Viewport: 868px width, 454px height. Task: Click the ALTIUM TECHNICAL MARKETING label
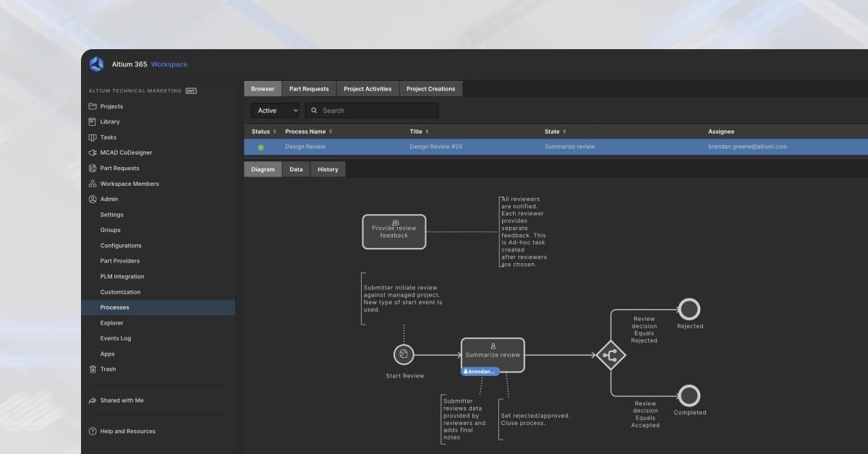135,91
